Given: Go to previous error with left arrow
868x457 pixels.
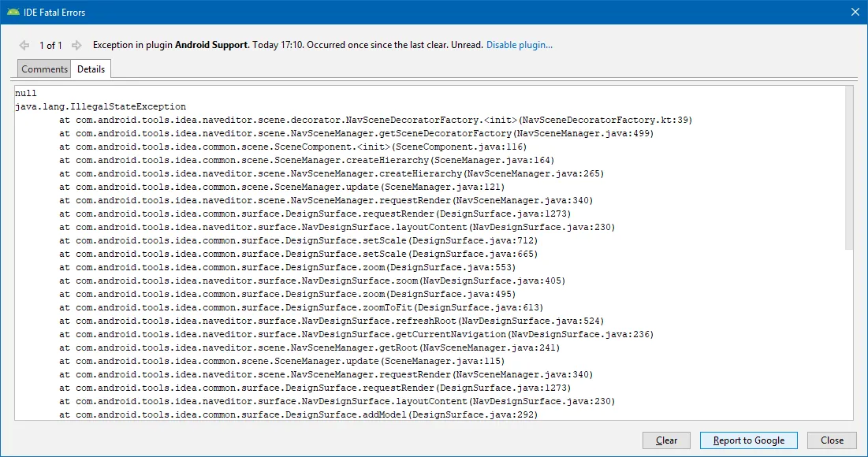Looking at the screenshot, I should [x=24, y=46].
